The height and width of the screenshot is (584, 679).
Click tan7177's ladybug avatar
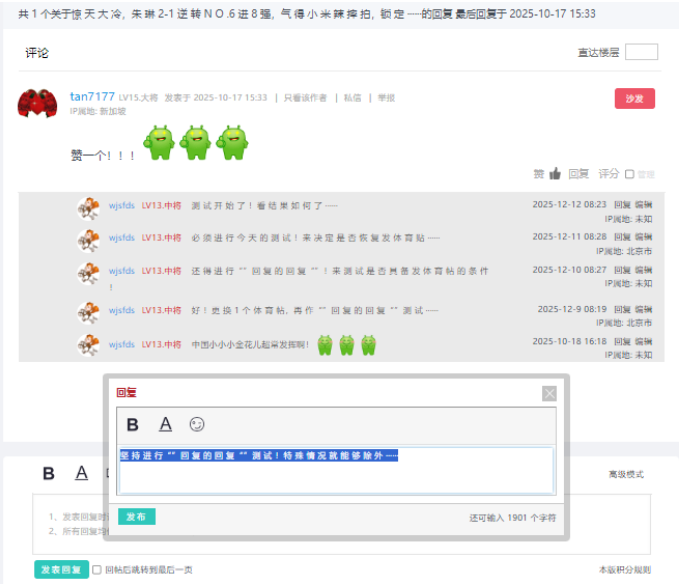pyautogui.click(x=37, y=103)
